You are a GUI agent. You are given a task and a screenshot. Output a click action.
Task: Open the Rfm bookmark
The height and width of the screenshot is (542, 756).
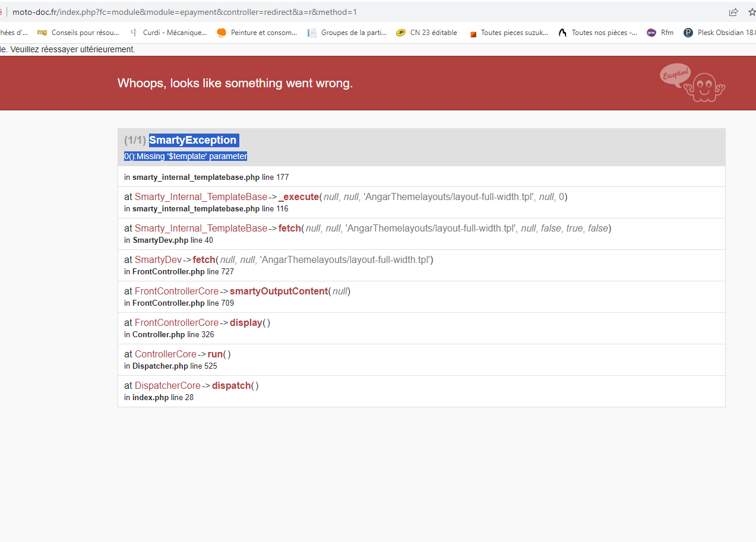(660, 33)
